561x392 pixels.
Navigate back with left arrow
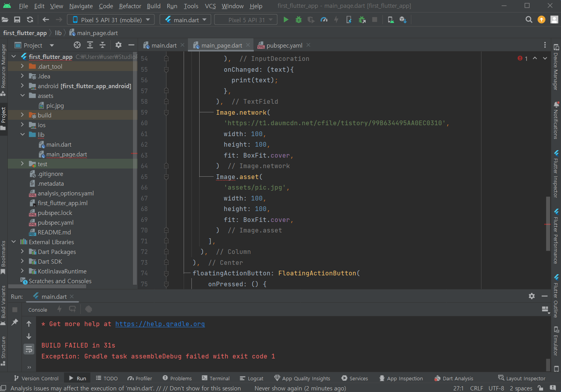(x=46, y=20)
